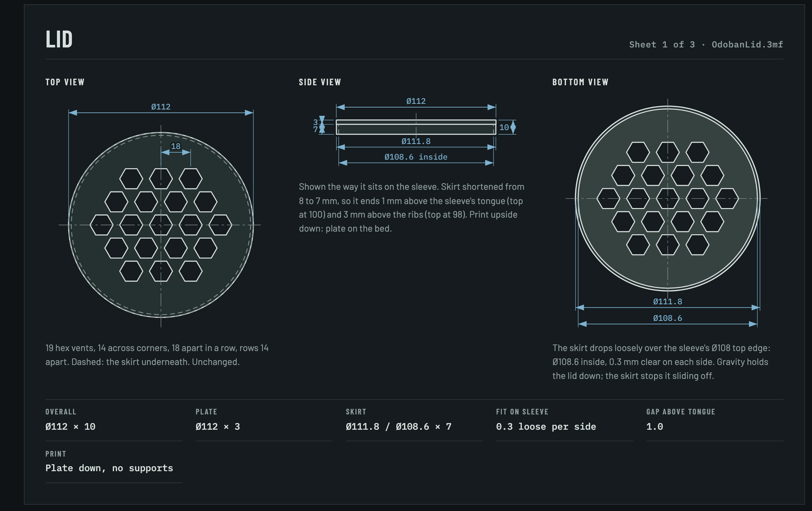
Task: Click the SIDE VIEW heading
Action: pos(320,82)
